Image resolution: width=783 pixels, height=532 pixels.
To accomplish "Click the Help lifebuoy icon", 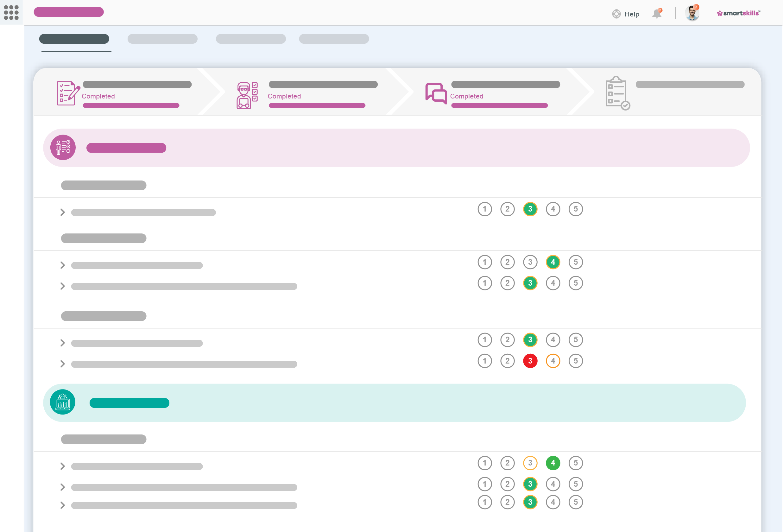I will coord(616,14).
